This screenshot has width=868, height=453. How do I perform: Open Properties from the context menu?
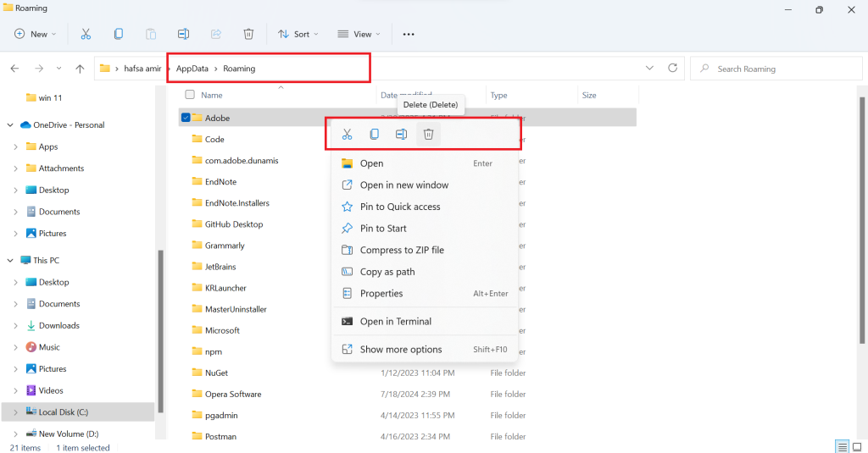pos(425,293)
